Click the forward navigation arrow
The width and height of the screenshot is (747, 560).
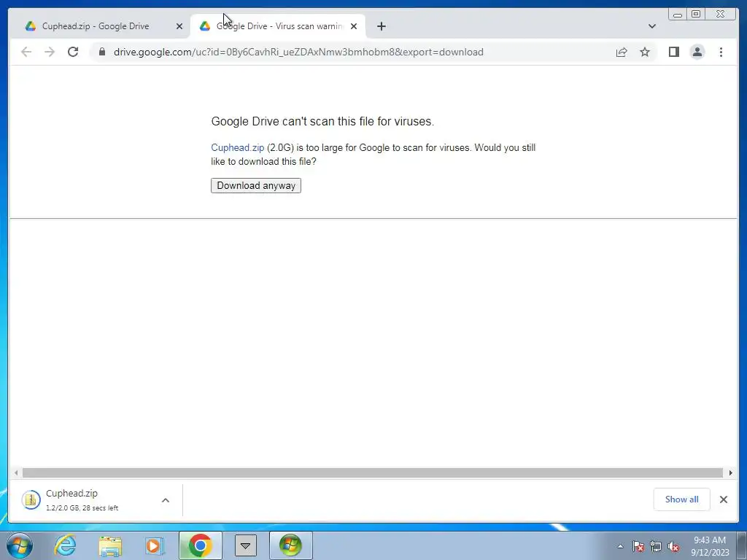(50, 52)
